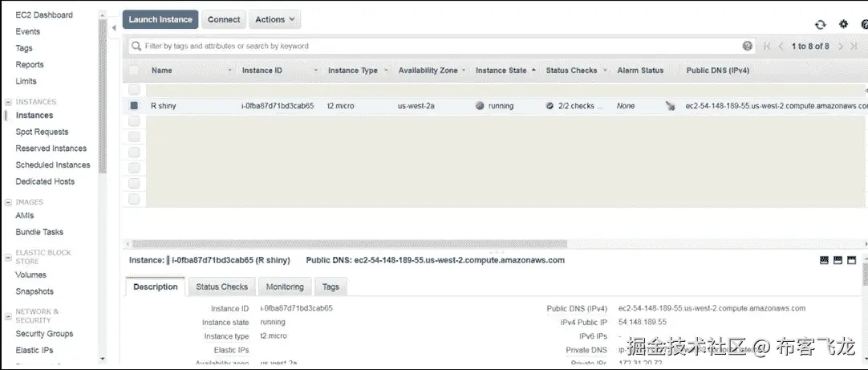The height and width of the screenshot is (370, 868).
Task: Switch to the Status Checks tab in details
Action: click(222, 287)
